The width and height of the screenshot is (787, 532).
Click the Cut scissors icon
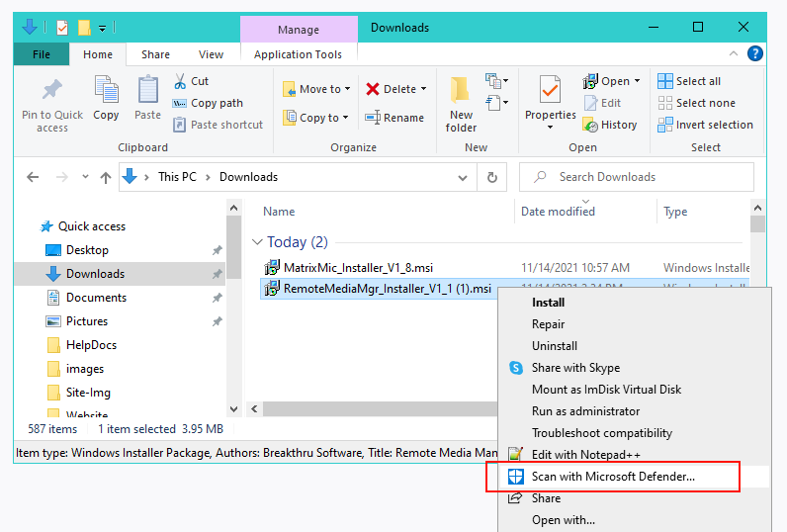point(180,81)
